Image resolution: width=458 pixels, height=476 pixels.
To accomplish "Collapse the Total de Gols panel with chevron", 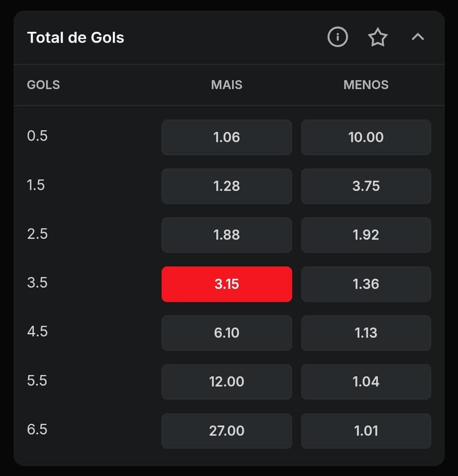I will coord(418,38).
